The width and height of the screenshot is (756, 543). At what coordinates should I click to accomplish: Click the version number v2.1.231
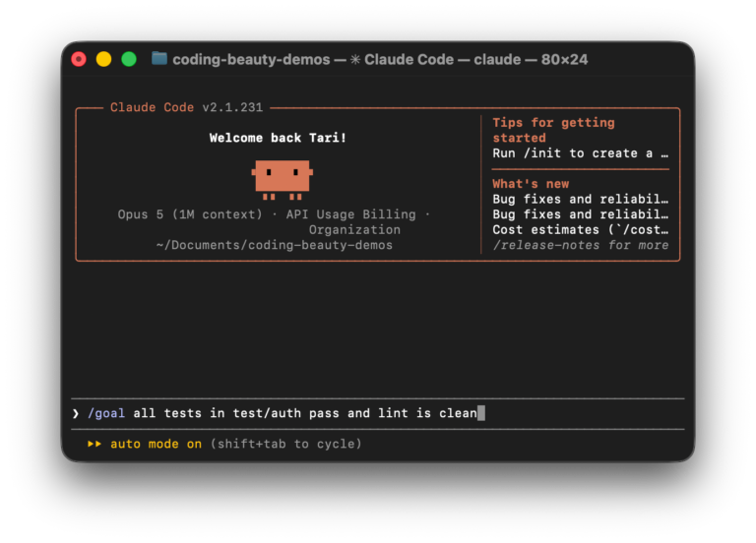tap(232, 107)
